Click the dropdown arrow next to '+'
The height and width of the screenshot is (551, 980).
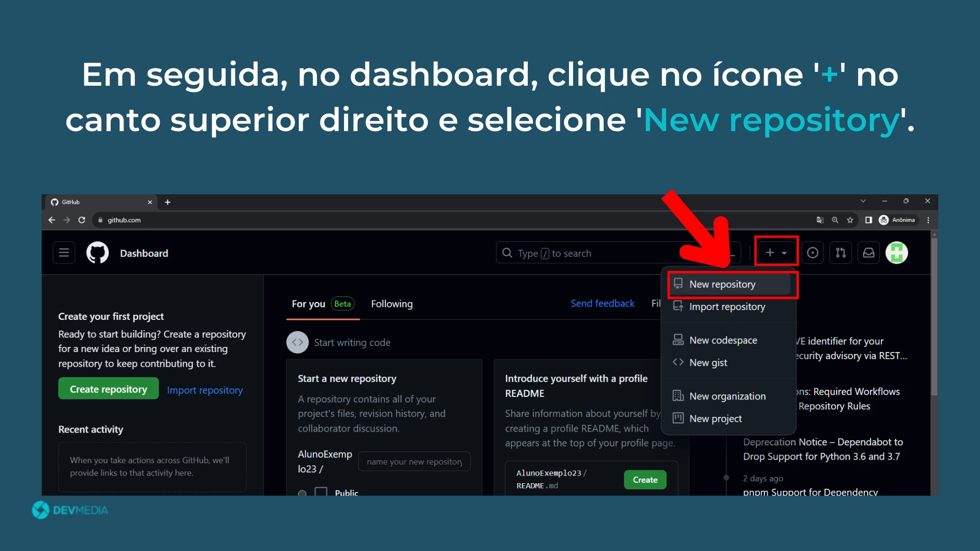784,253
